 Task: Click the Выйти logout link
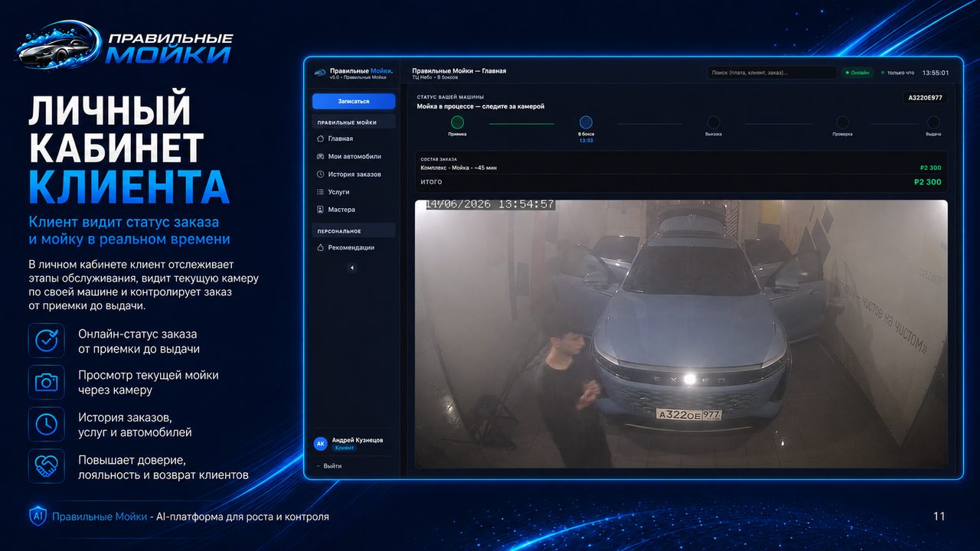(332, 466)
